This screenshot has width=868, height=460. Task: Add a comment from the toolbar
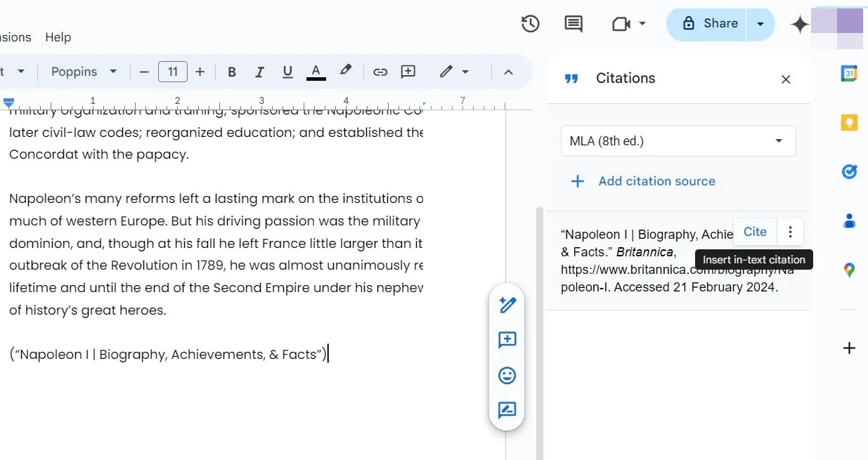[x=408, y=72]
